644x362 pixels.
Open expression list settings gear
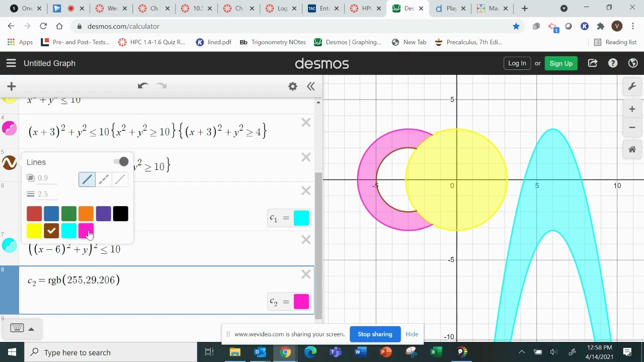[x=293, y=86]
